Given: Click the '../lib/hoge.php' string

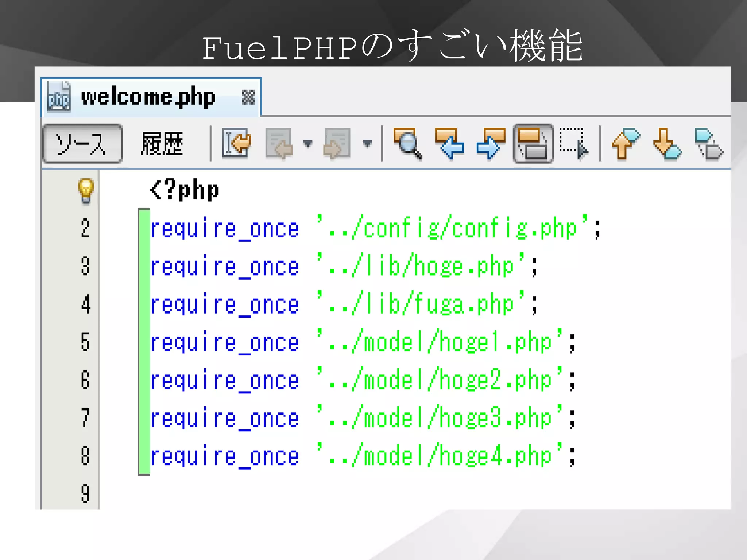Looking at the screenshot, I should pos(421,266).
